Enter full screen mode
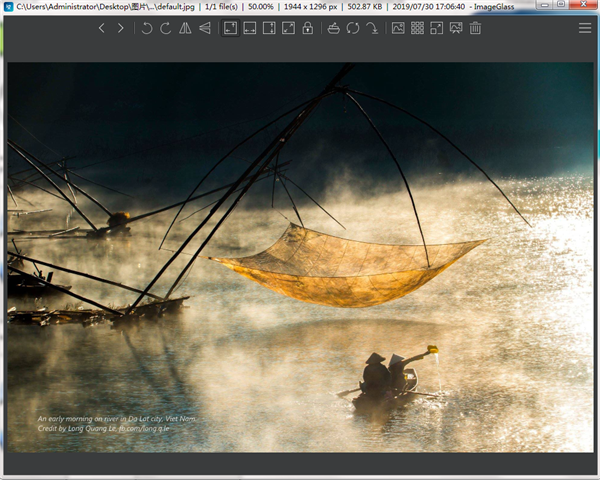 click(437, 28)
